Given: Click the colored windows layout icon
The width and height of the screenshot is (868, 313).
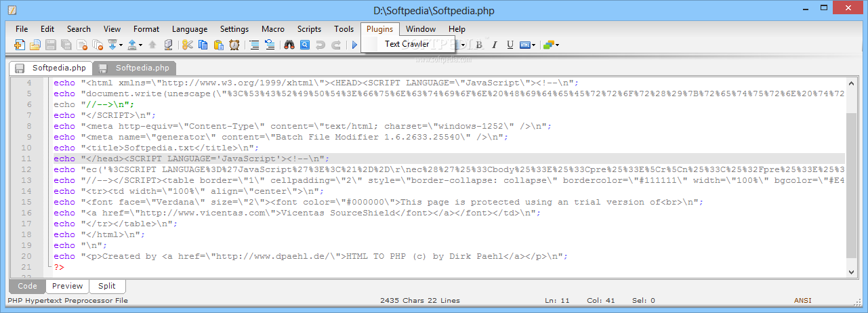Looking at the screenshot, I should pos(548,45).
